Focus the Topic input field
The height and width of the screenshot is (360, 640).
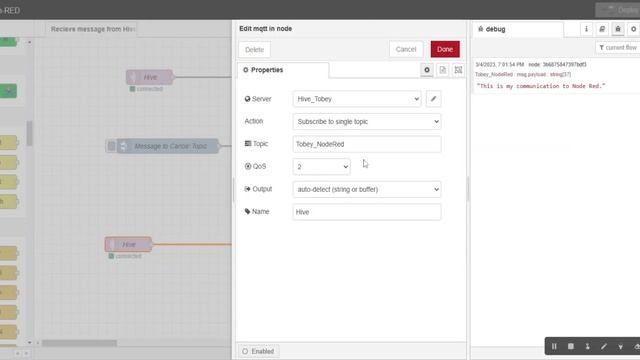point(367,144)
